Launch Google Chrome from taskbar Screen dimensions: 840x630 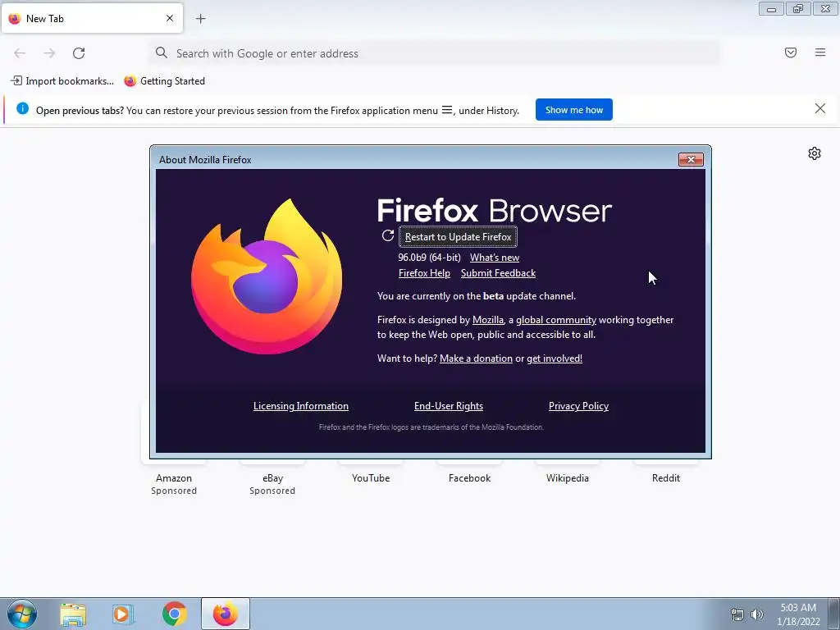pos(174,614)
